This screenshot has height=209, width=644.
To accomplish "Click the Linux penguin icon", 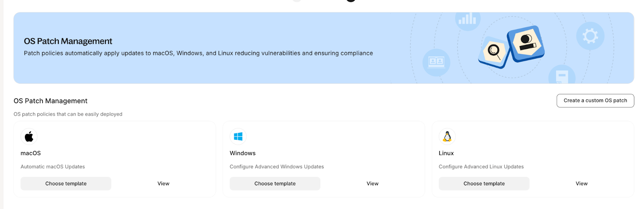I will tap(447, 137).
